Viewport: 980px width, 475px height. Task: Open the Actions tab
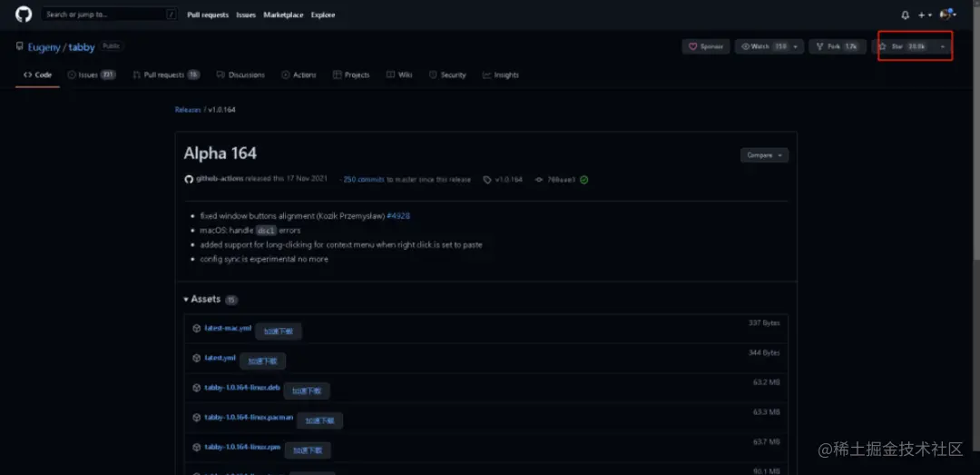point(299,75)
